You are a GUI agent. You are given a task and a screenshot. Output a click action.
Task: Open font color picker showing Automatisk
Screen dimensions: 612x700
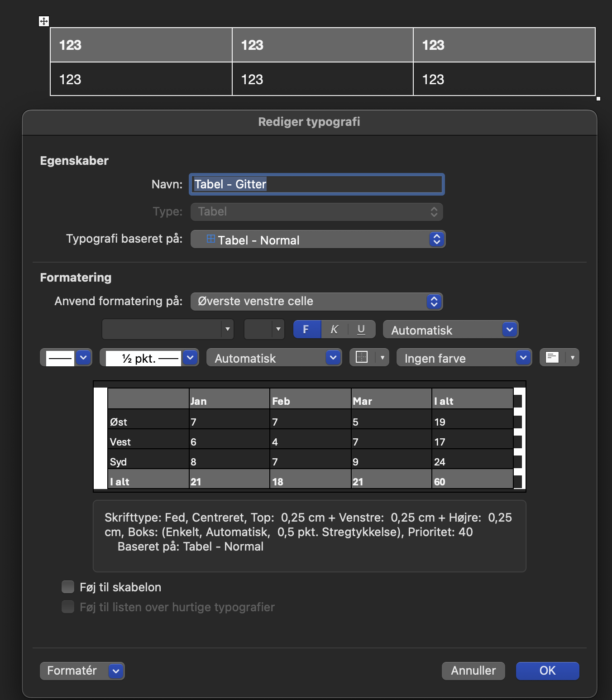pos(451,330)
